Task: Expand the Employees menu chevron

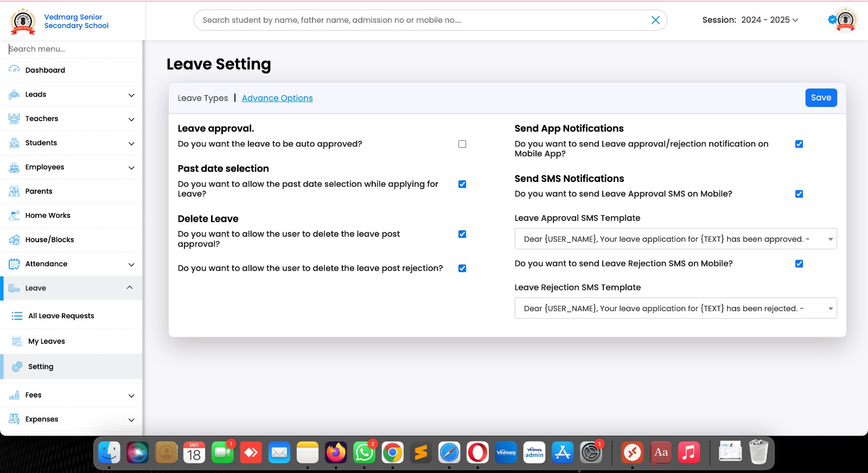Action: coord(131,168)
